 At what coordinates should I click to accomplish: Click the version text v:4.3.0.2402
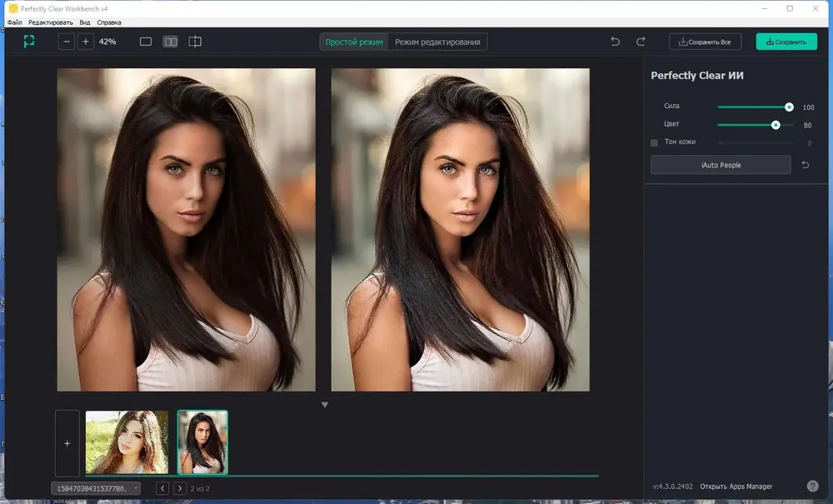(672, 487)
